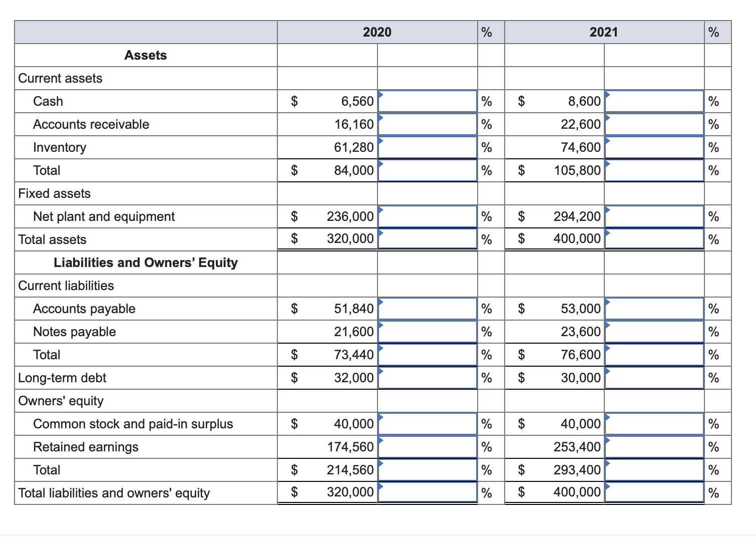Image resolution: width=756 pixels, height=537 pixels.
Task: Click the Net plant and equipment label
Action: [104, 216]
